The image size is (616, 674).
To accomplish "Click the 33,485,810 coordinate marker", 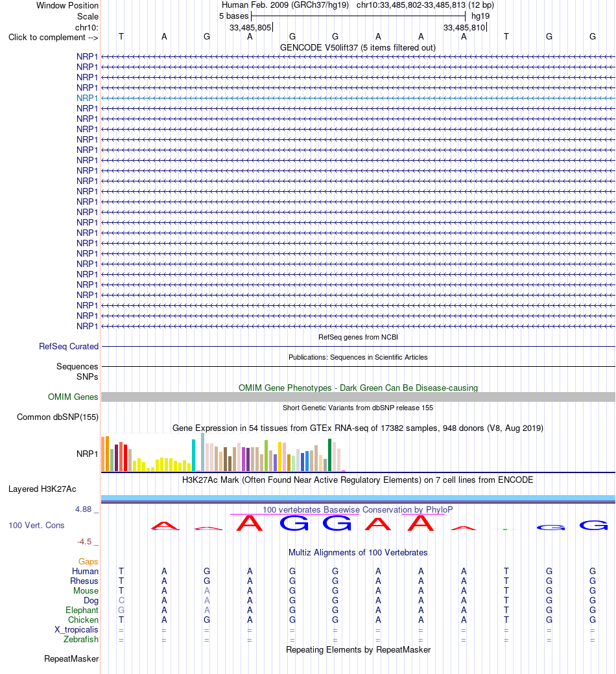I will coord(464,27).
